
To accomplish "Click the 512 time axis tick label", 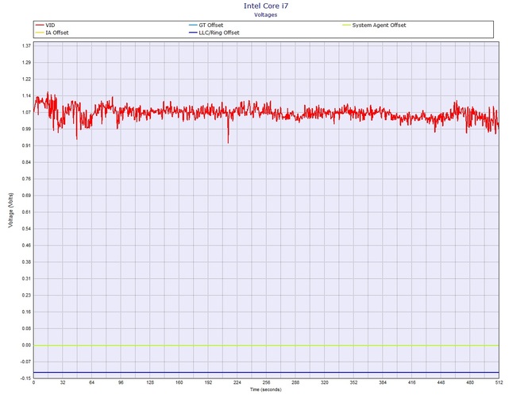I will tap(499, 382).
